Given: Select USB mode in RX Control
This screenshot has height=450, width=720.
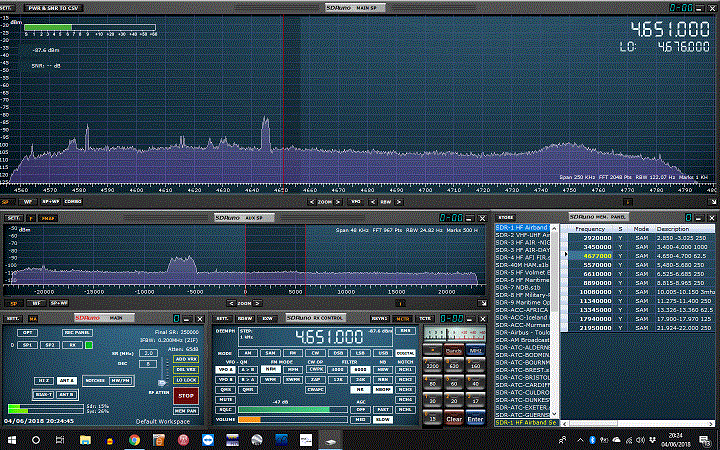Looking at the screenshot, I should click(383, 353).
